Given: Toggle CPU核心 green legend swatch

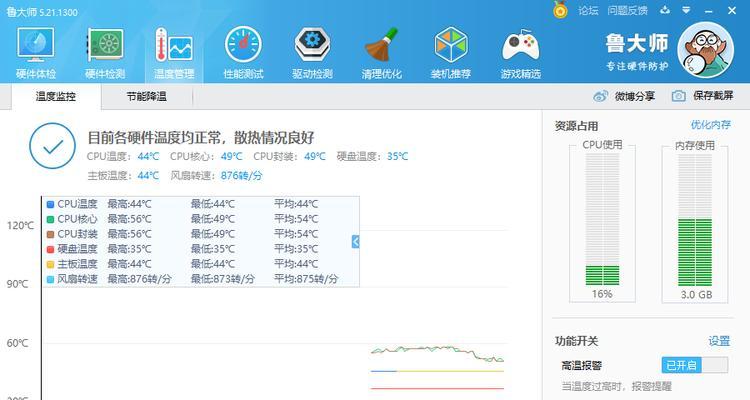Looking at the screenshot, I should [50, 219].
